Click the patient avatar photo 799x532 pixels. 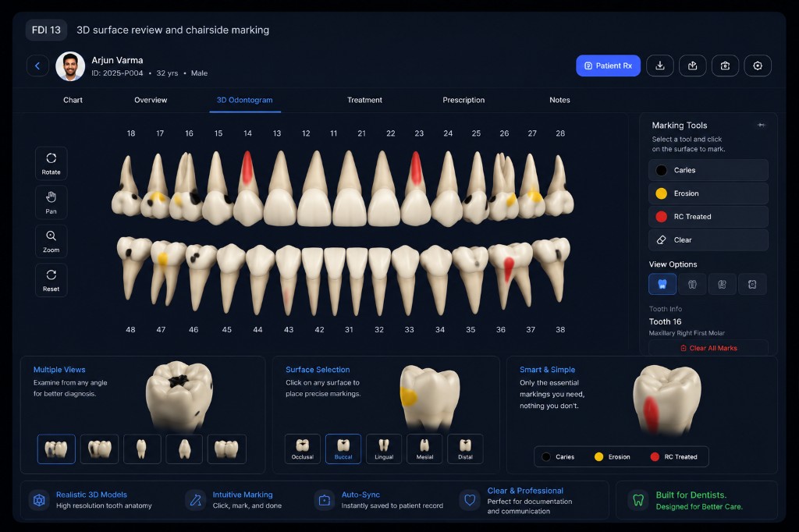click(70, 66)
